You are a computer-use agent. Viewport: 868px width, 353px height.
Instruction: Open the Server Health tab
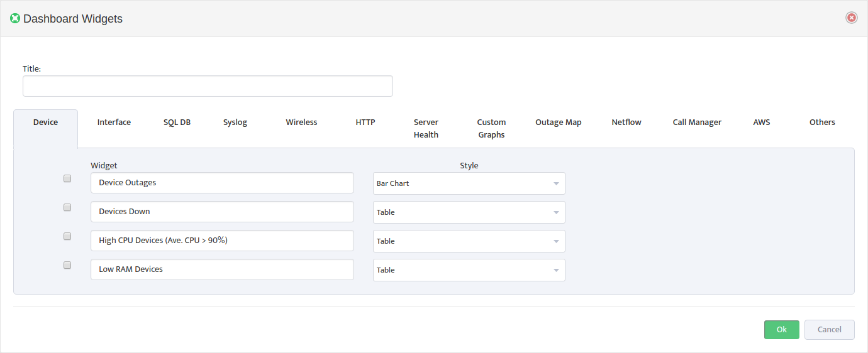click(x=426, y=129)
